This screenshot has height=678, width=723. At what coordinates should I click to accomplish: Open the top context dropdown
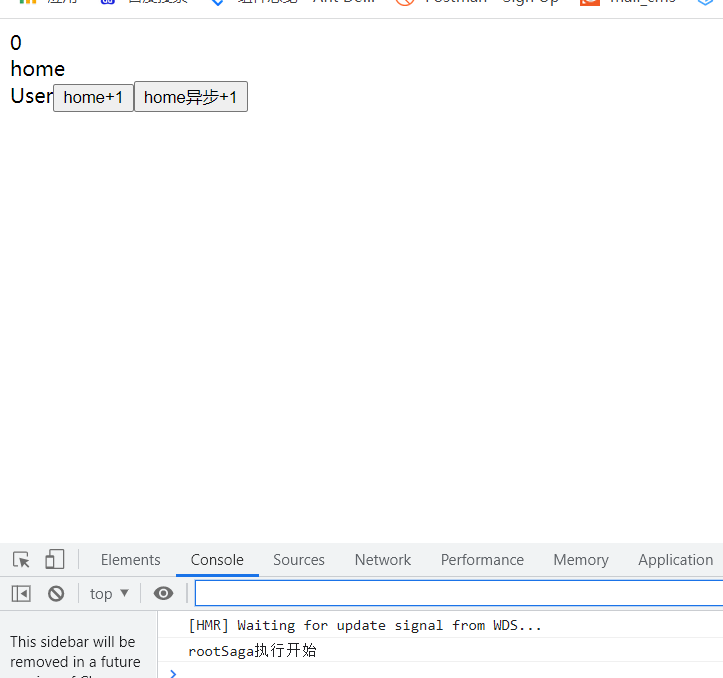[x=109, y=594]
